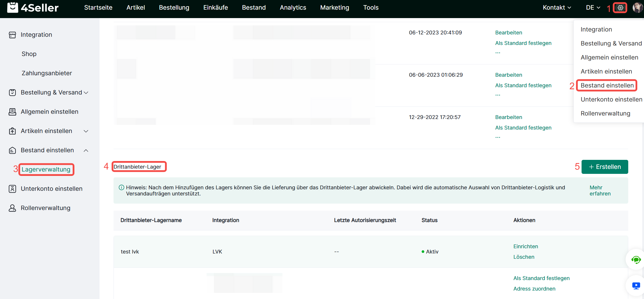Click the settings gear icon in header

[x=620, y=8]
